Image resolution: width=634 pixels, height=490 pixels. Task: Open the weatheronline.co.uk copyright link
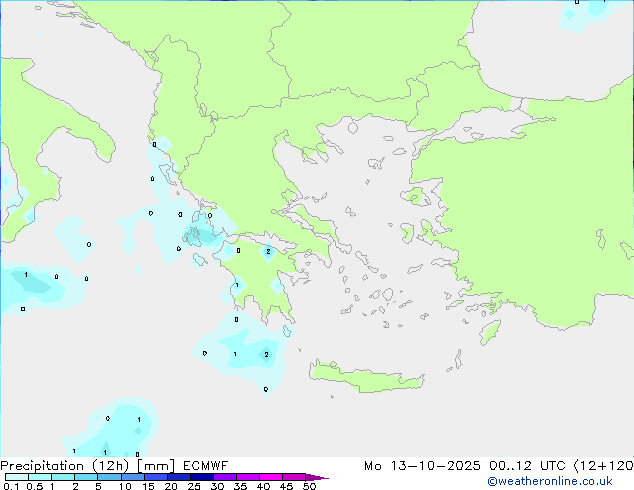tap(549, 481)
